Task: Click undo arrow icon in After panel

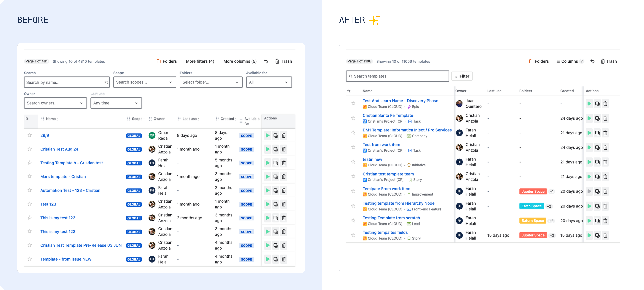Action: 592,61
